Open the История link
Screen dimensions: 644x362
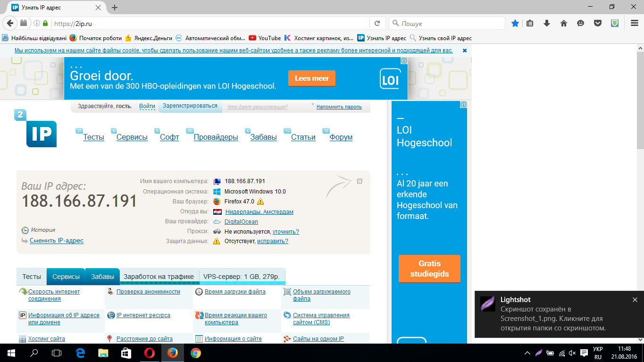pos(43,230)
